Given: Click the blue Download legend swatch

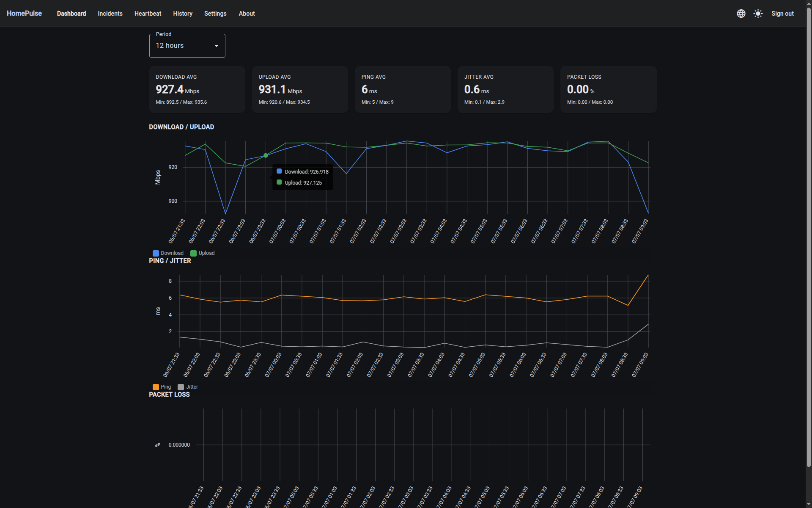Looking at the screenshot, I should coord(156,253).
